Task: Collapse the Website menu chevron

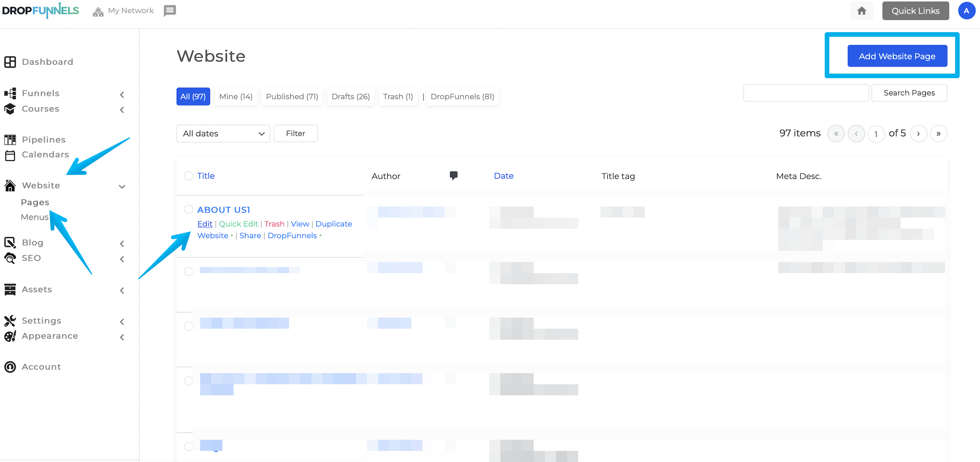Action: pos(122,187)
